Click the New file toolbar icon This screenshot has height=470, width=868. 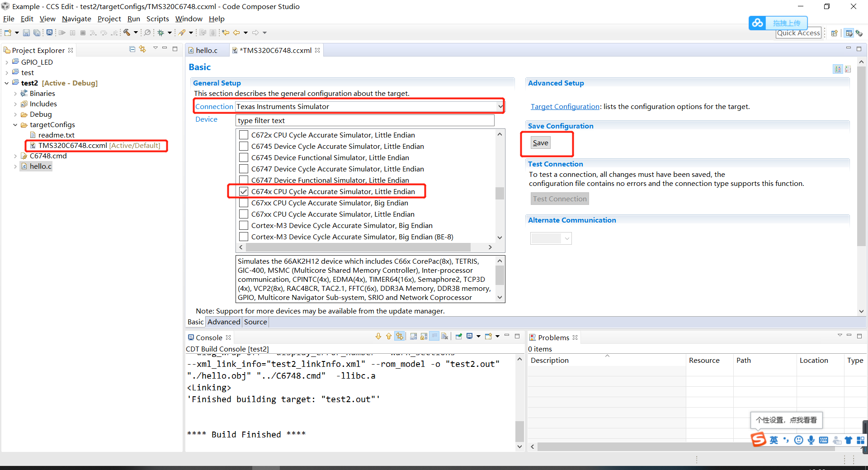click(8, 33)
